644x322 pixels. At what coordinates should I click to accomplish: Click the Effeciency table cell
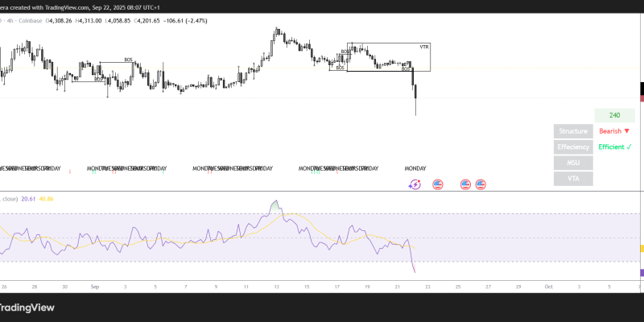click(573, 147)
